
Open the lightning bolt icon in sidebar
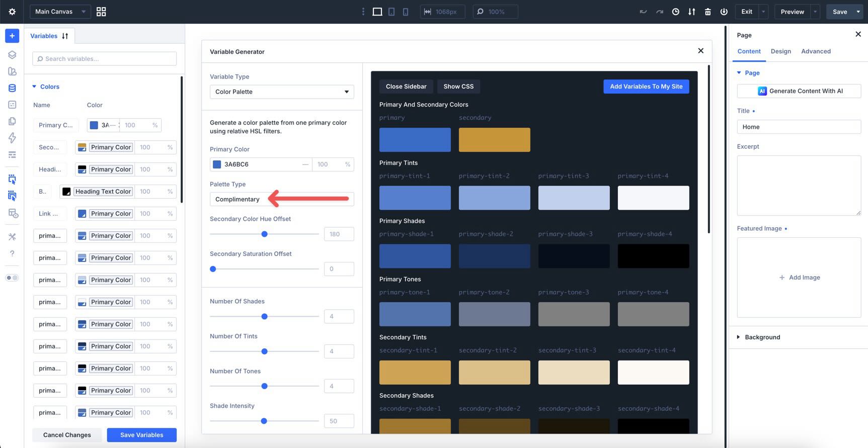(12, 138)
